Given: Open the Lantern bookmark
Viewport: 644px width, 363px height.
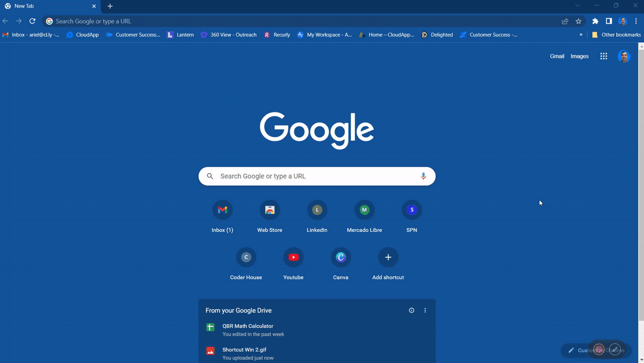Looking at the screenshot, I should (180, 35).
